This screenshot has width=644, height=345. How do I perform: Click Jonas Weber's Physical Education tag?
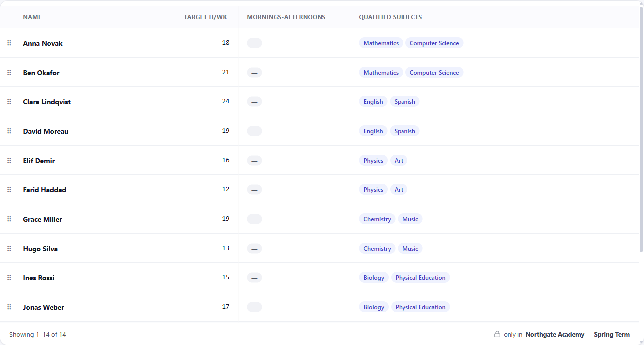[x=420, y=307]
